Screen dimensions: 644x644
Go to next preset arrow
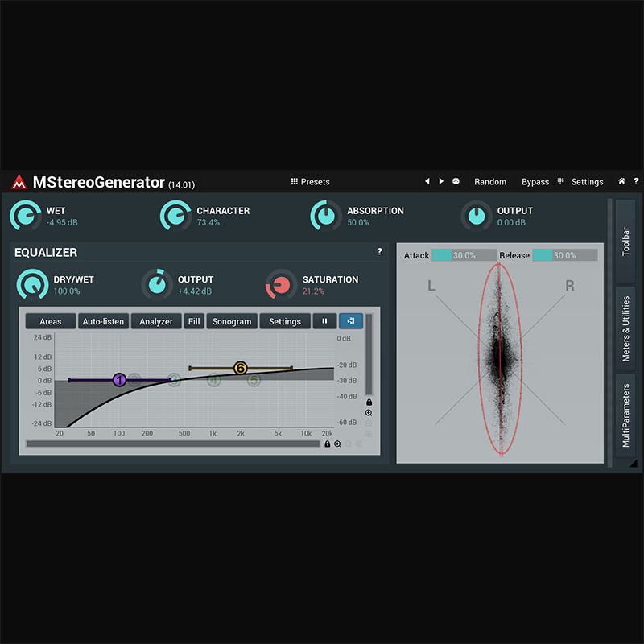click(x=441, y=181)
